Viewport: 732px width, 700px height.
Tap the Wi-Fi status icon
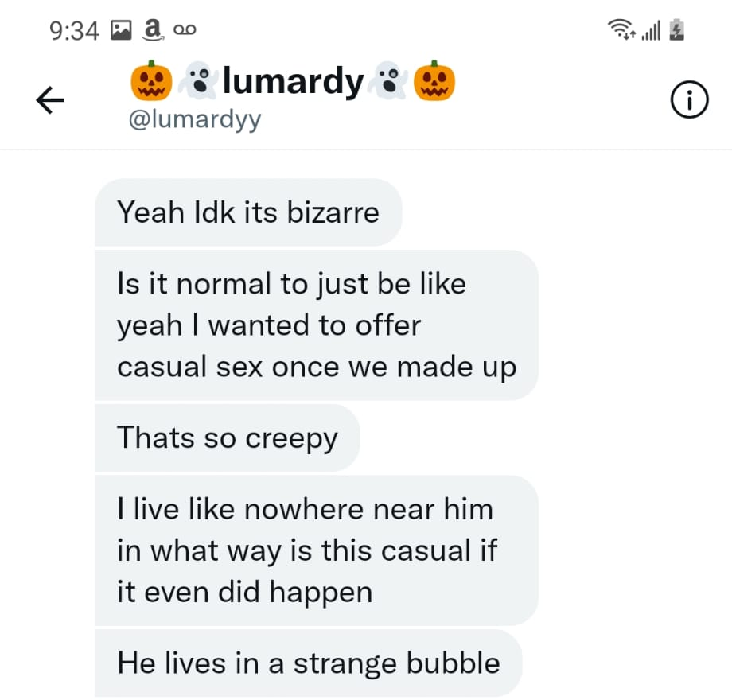[x=621, y=29]
